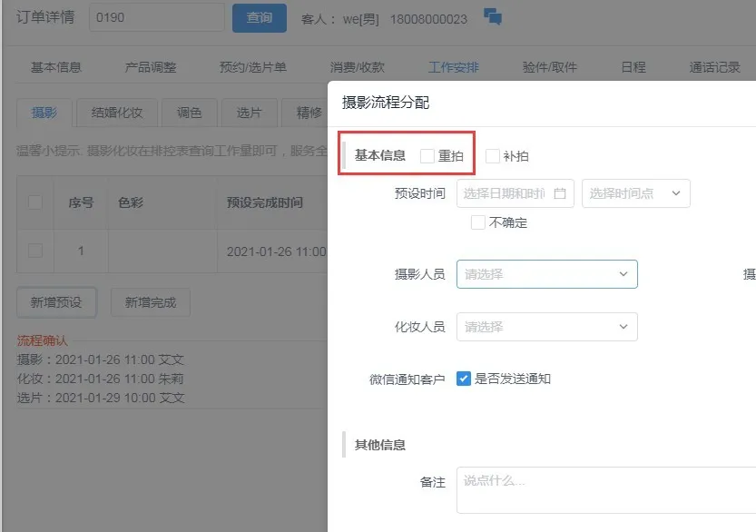Screen dimensions: 756x532
Task: Open the 选择时间点 time dropdown
Action: pyautogui.click(x=635, y=193)
